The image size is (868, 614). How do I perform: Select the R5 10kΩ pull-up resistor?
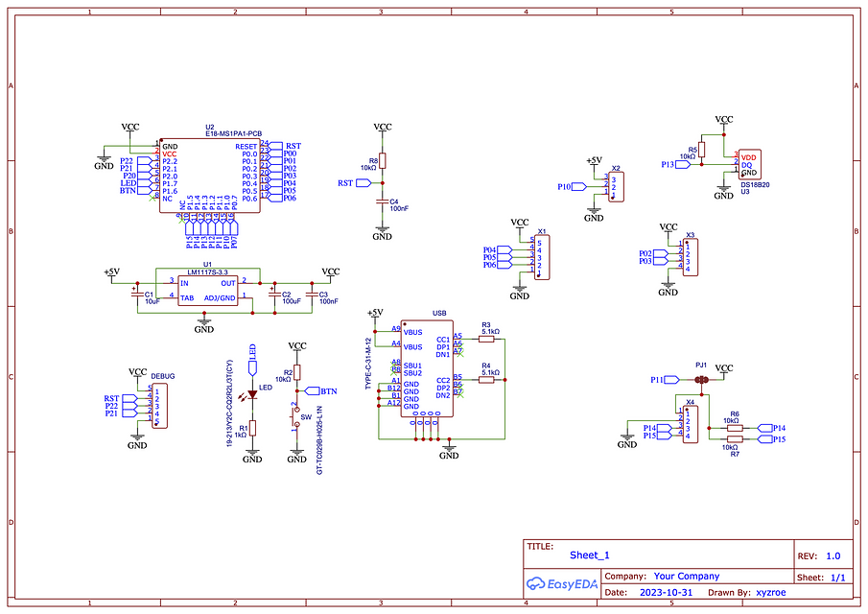pyautogui.click(x=701, y=150)
